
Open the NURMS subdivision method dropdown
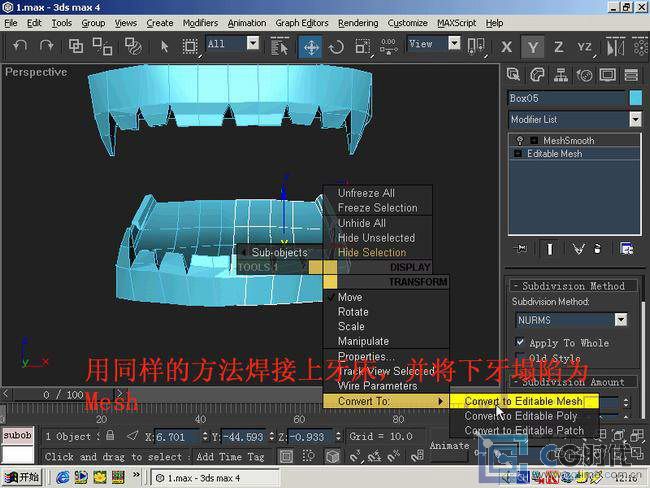pos(621,320)
